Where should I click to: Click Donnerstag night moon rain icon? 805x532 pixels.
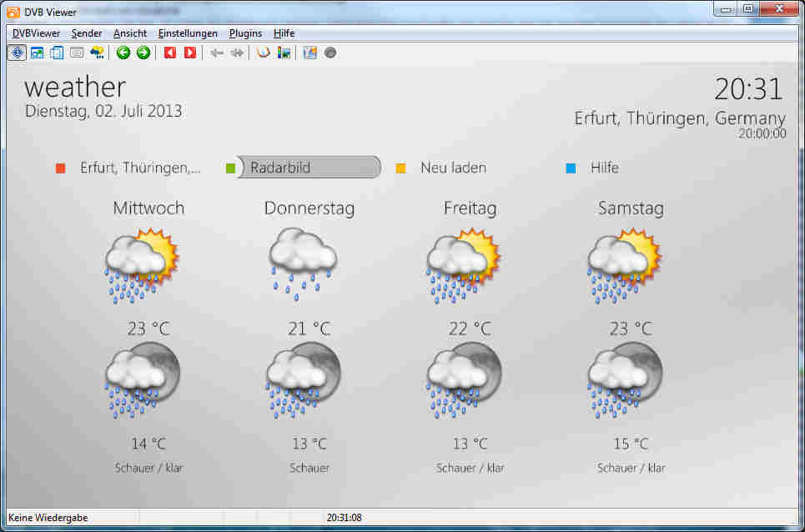303,381
